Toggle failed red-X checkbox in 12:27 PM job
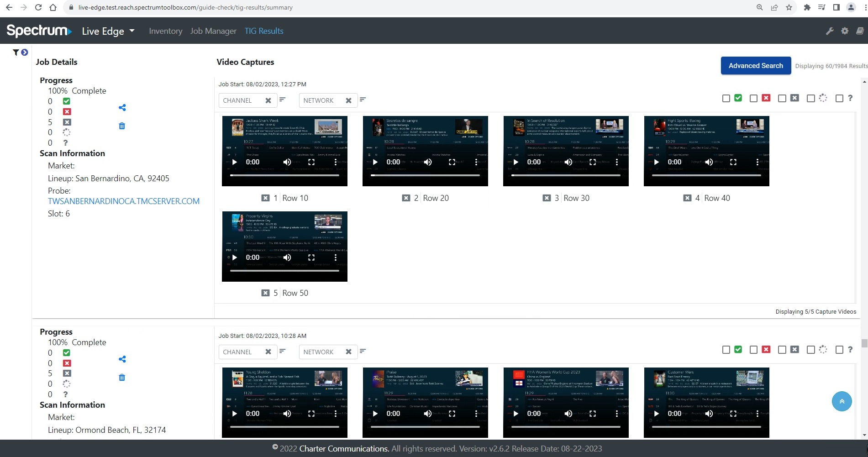 pos(754,98)
